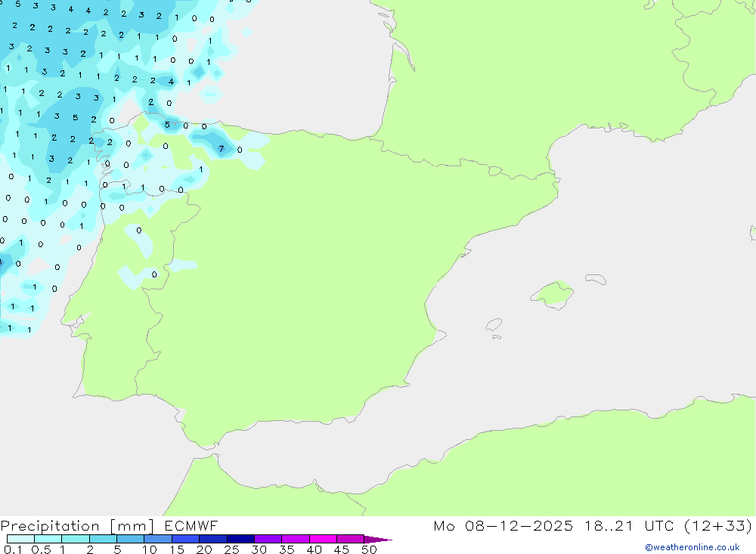Select the 25–30 mm legend swatch

(x=240, y=539)
